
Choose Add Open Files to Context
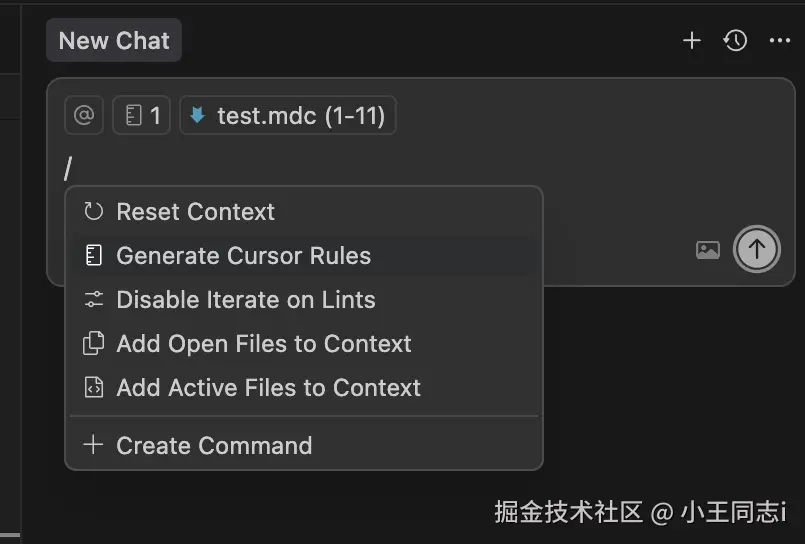pos(263,344)
